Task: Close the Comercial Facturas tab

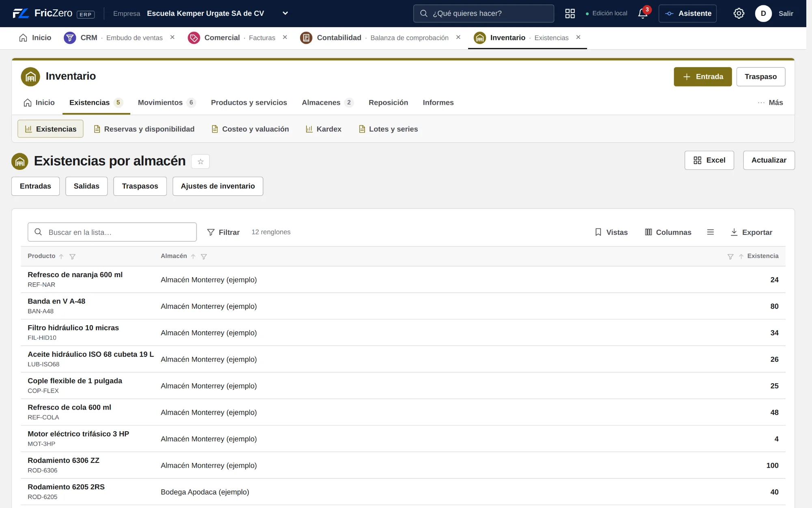Action: coord(285,37)
